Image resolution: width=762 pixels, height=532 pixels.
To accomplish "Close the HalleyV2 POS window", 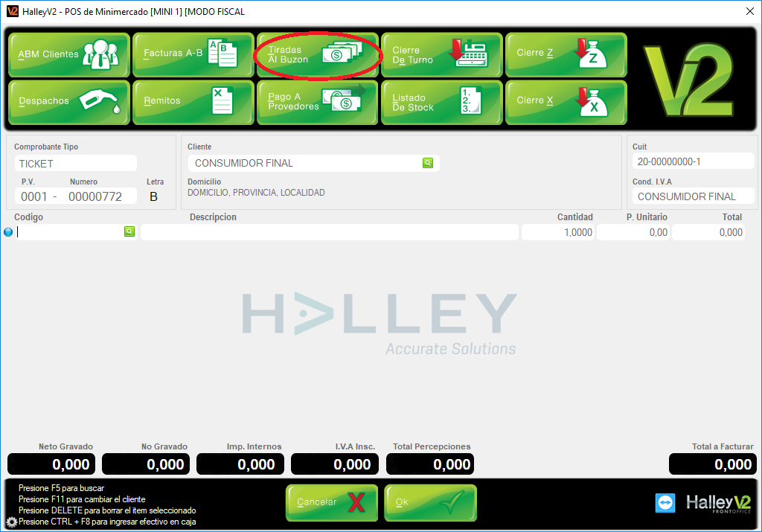I will pos(750,11).
